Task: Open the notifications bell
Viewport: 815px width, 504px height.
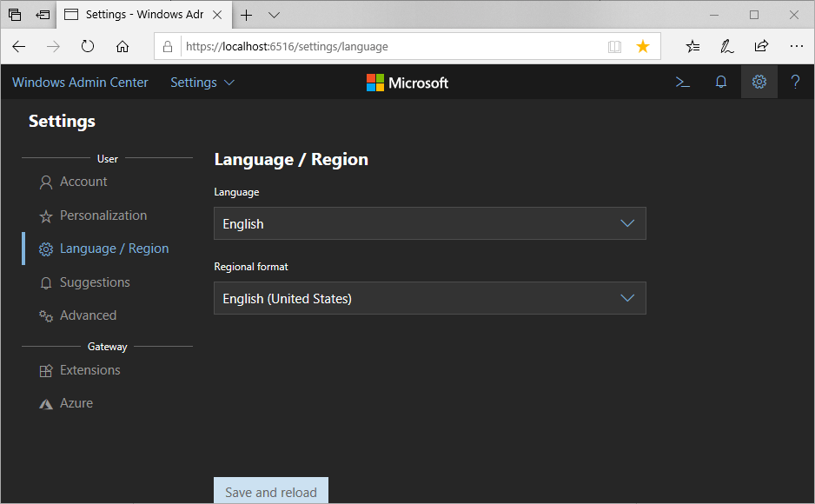Action: (720, 83)
